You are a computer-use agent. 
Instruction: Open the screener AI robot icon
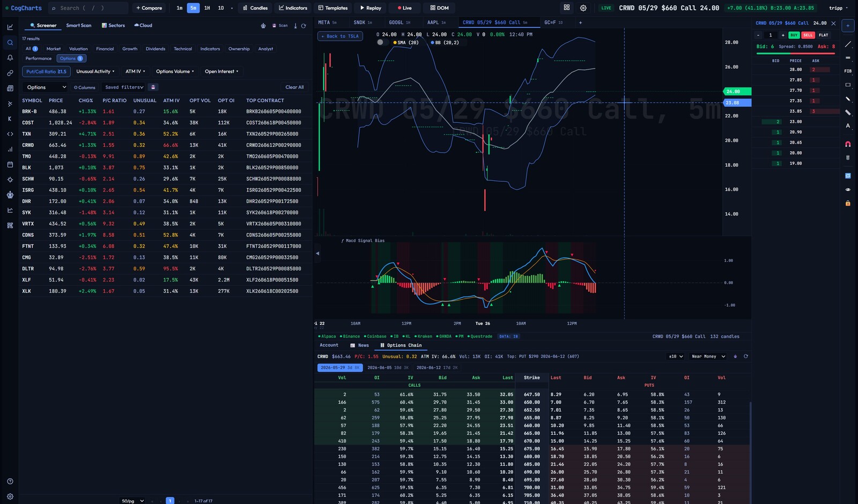pos(263,26)
